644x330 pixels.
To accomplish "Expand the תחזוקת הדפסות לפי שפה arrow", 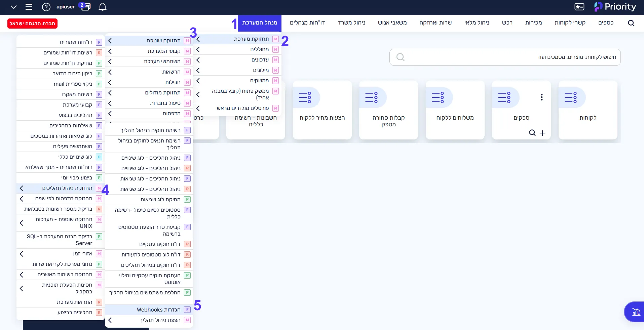I will pos(22,199).
